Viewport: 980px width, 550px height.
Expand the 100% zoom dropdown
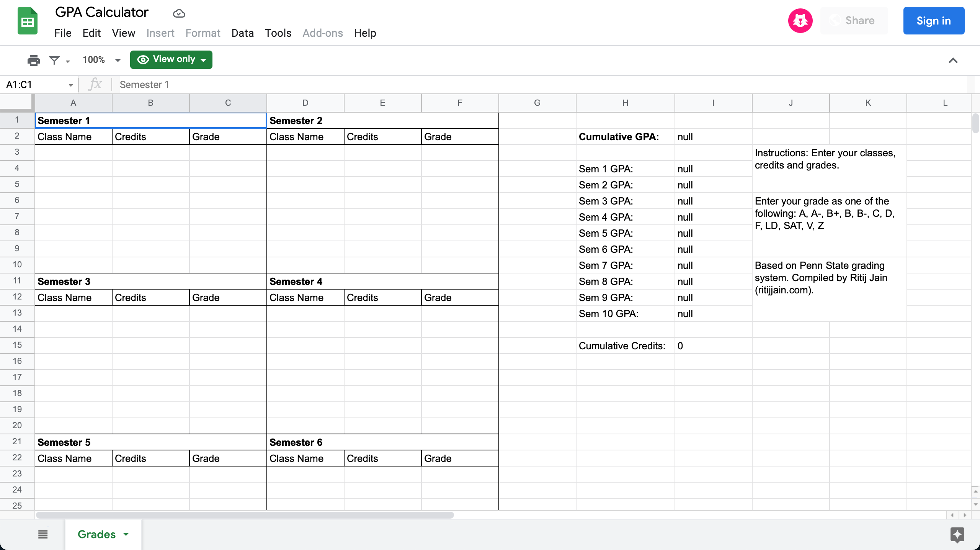(118, 60)
